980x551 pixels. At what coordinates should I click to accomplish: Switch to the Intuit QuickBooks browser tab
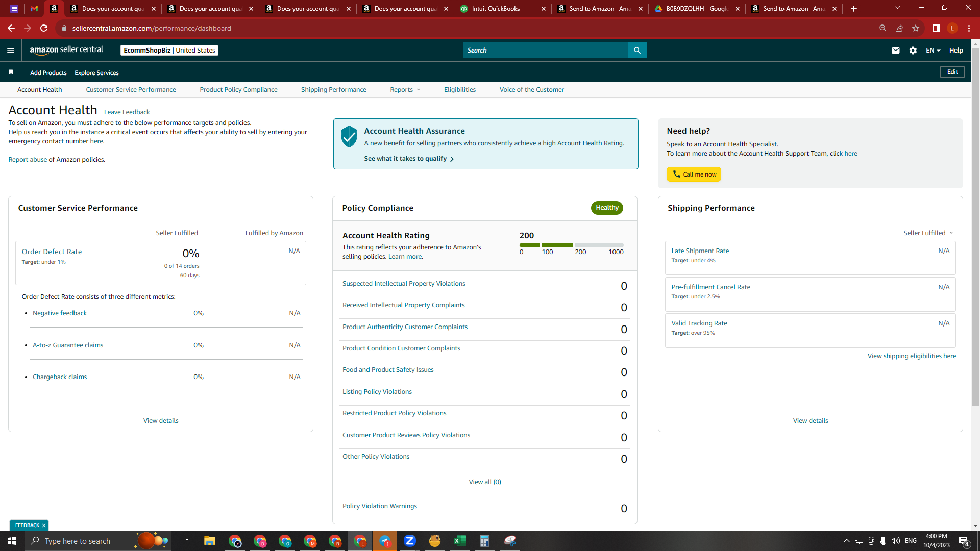[x=502, y=9]
